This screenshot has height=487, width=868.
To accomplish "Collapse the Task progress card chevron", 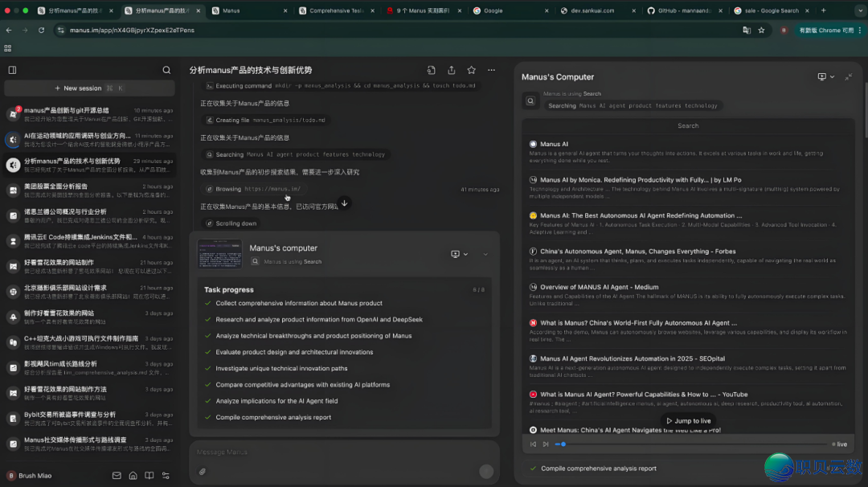I will pyautogui.click(x=485, y=255).
